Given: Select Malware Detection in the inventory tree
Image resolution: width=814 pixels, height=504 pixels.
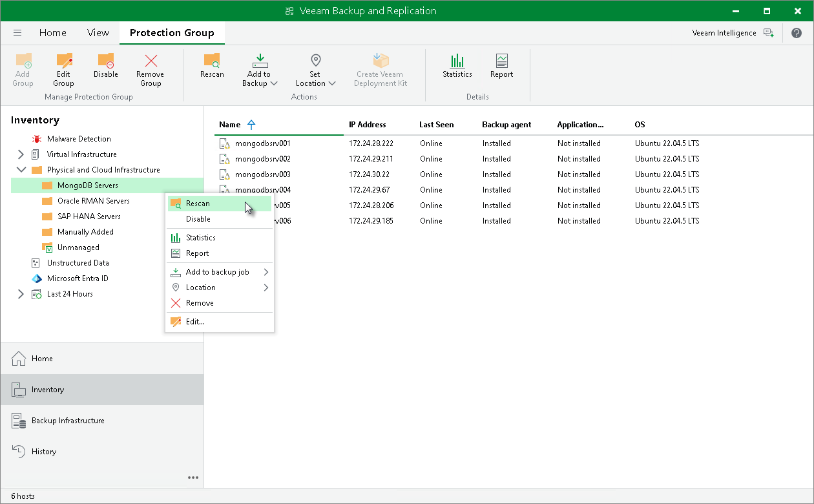Looking at the screenshot, I should [79, 139].
